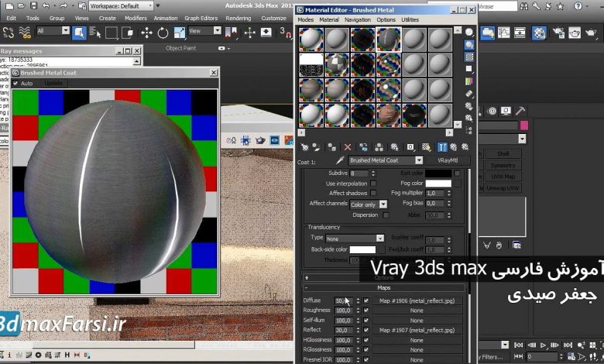Collapse the Maps rollout
Viewport: 604px width, 364px height.
pyautogui.click(x=384, y=288)
